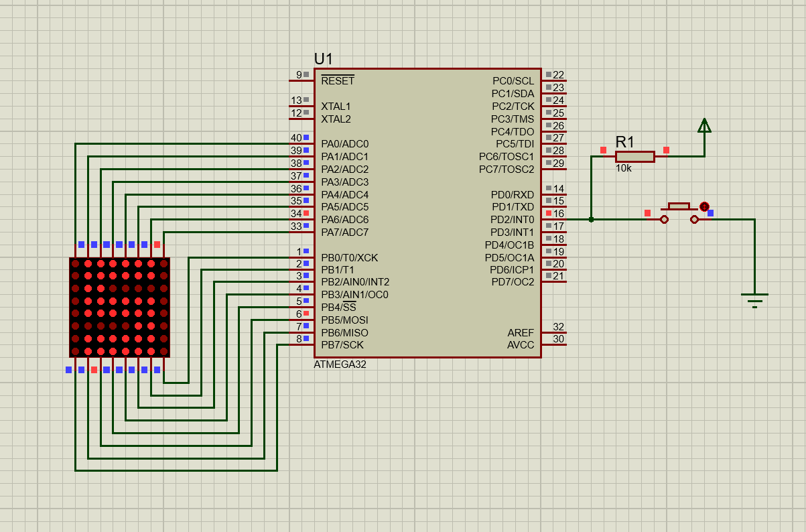806x532 pixels.
Task: Click pin number 30 beside AVCC
Action: pos(559,339)
